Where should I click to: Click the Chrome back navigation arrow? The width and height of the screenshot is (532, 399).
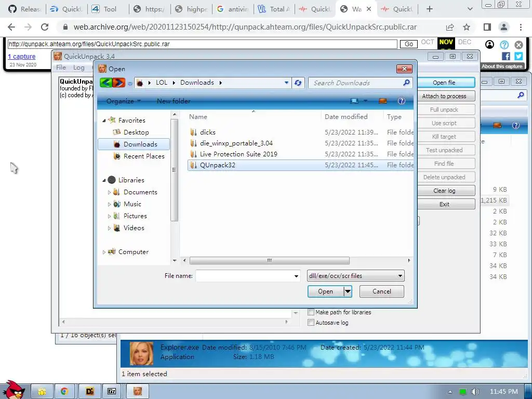11,27
